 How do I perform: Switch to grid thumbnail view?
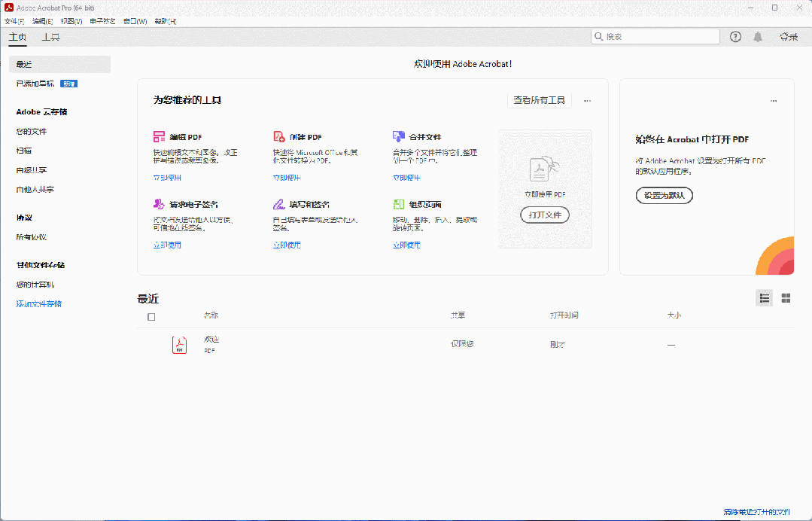coord(786,298)
